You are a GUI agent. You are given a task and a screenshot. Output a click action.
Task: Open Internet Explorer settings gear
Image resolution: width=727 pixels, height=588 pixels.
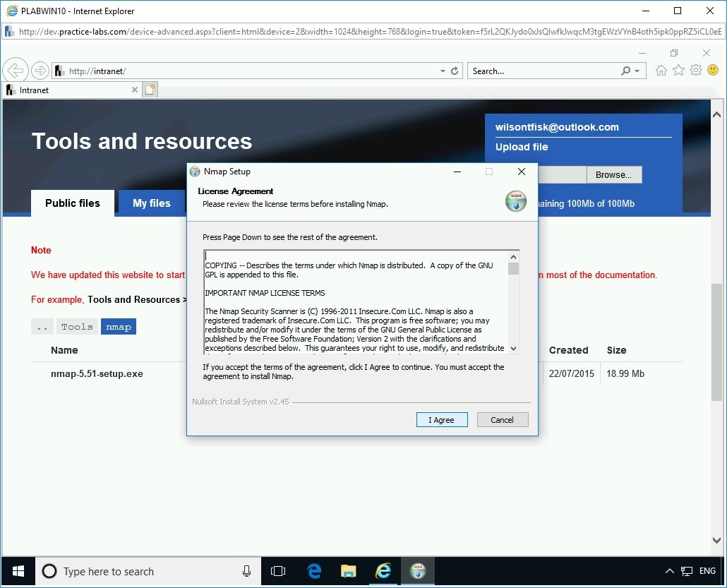[x=696, y=70]
